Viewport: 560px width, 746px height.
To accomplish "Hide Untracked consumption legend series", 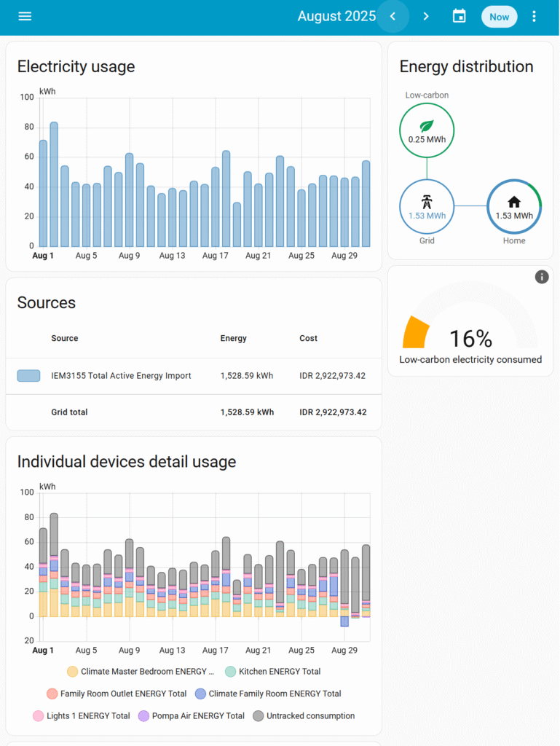I will click(x=304, y=716).
